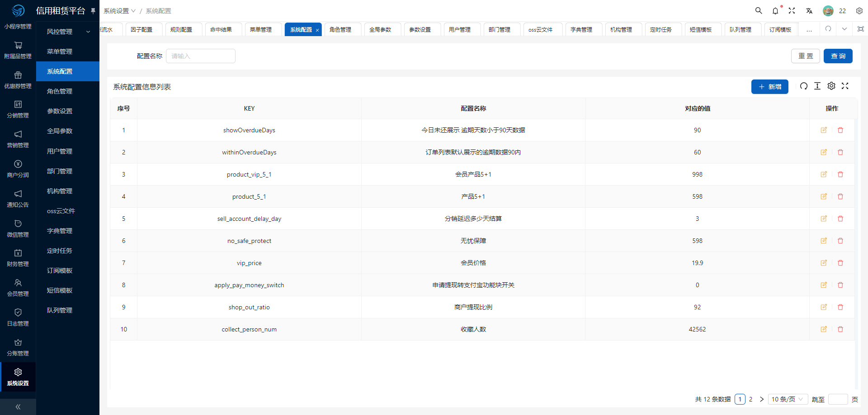Select 字典管理 in the submenu
Viewport: 868px width, 415px height.
coord(68,231)
